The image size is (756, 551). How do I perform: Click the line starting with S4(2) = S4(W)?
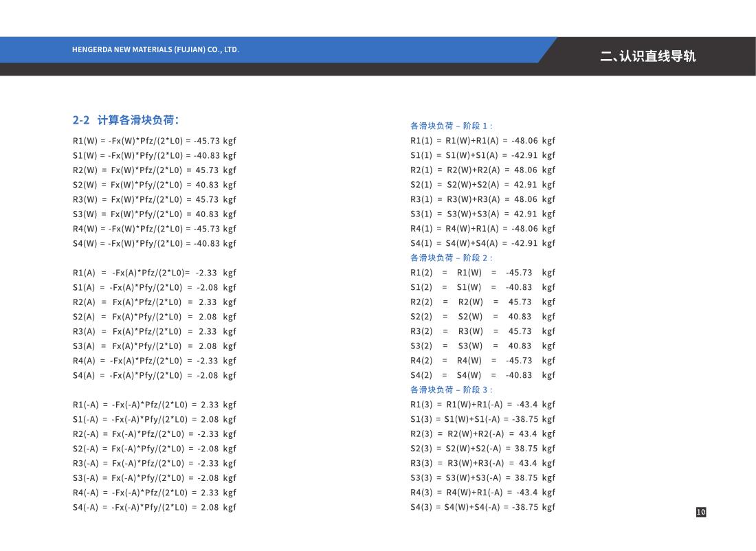[482, 375]
